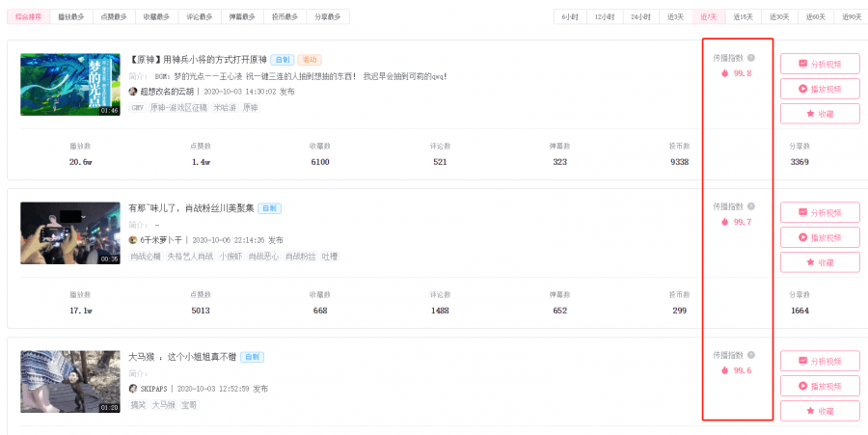The width and height of the screenshot is (868, 435).
Task: Click flame icon next to 99.8 score
Action: point(724,73)
